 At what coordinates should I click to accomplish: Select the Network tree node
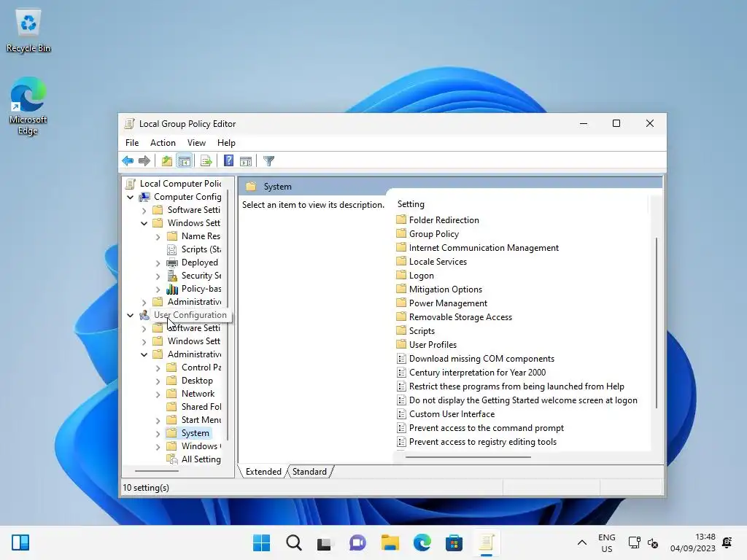[191, 394]
